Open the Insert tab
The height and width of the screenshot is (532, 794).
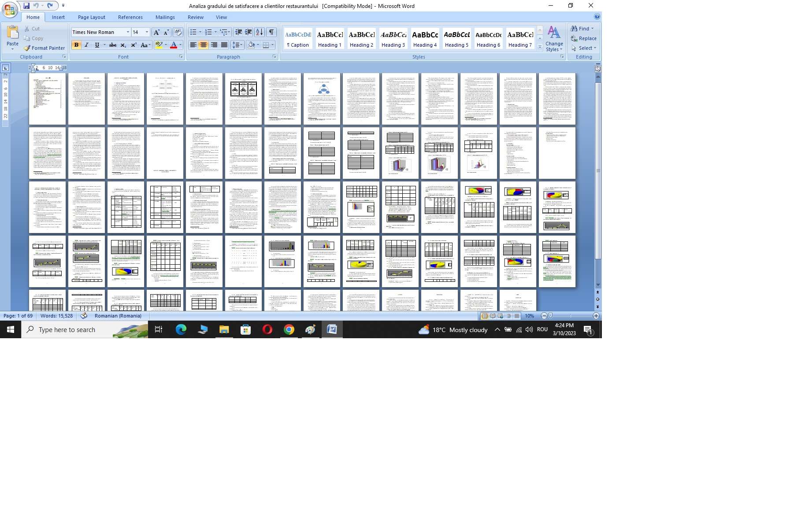[x=58, y=17]
